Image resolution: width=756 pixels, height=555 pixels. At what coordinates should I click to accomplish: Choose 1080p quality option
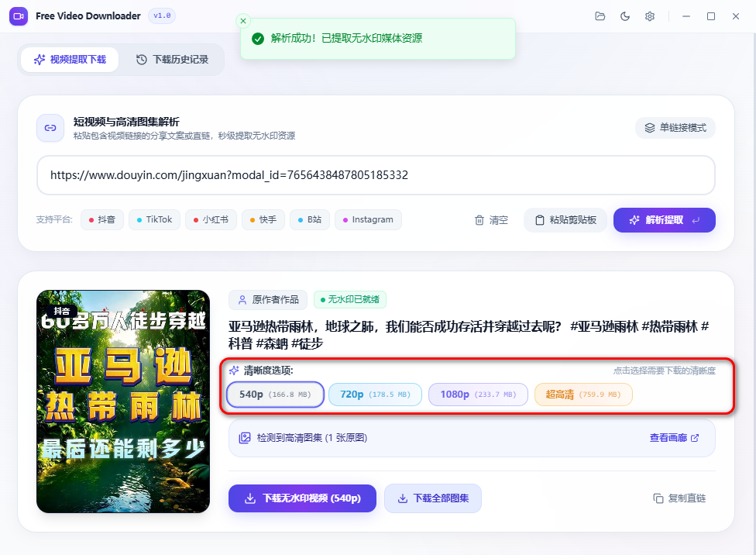click(478, 395)
